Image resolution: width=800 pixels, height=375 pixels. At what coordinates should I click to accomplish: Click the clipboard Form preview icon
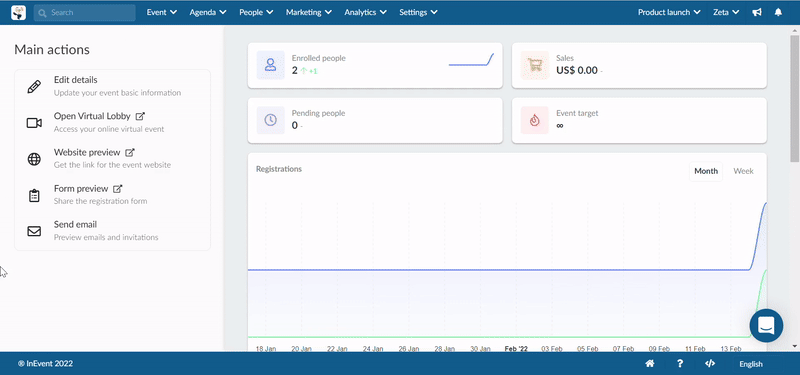pyautogui.click(x=34, y=195)
